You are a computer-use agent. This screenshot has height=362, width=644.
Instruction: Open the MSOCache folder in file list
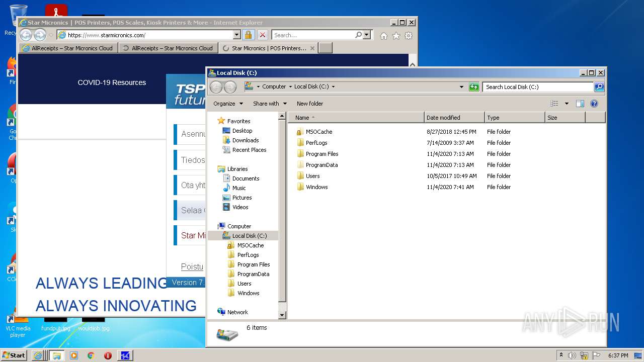(x=319, y=132)
